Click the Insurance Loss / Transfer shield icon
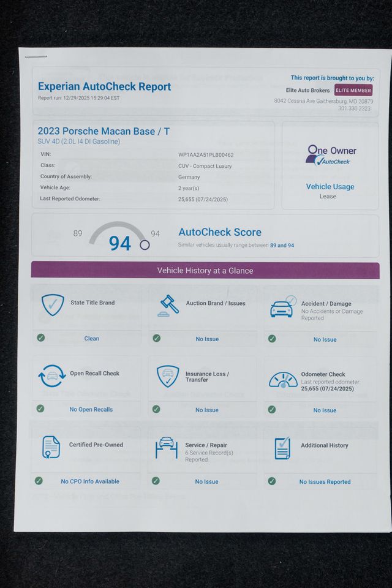The image size is (392, 588). pos(167,376)
